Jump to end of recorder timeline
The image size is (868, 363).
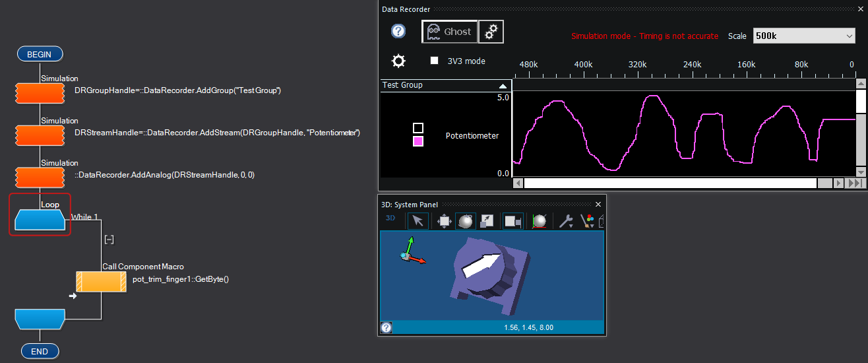point(855,183)
